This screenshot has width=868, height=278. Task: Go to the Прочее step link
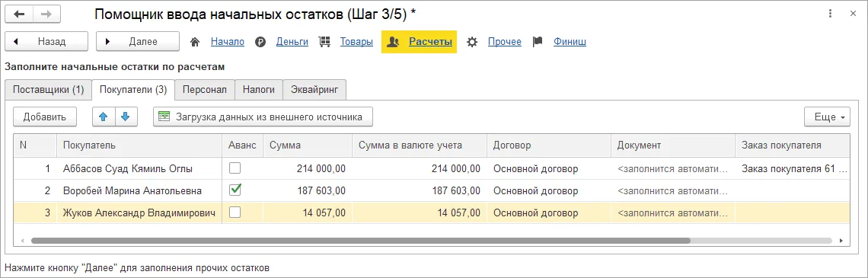coord(504,42)
